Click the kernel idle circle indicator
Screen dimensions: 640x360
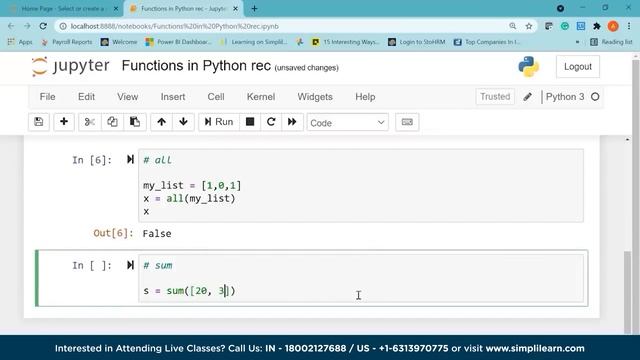point(595,97)
